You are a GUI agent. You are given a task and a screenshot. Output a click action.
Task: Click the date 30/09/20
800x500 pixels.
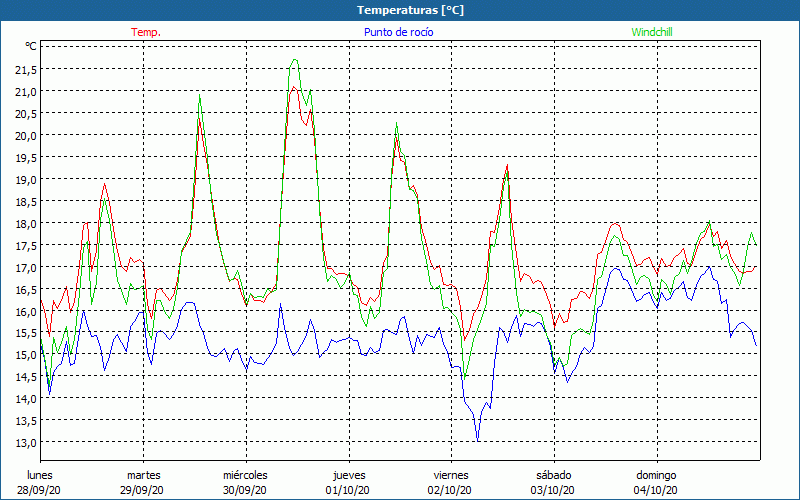[x=245, y=490]
